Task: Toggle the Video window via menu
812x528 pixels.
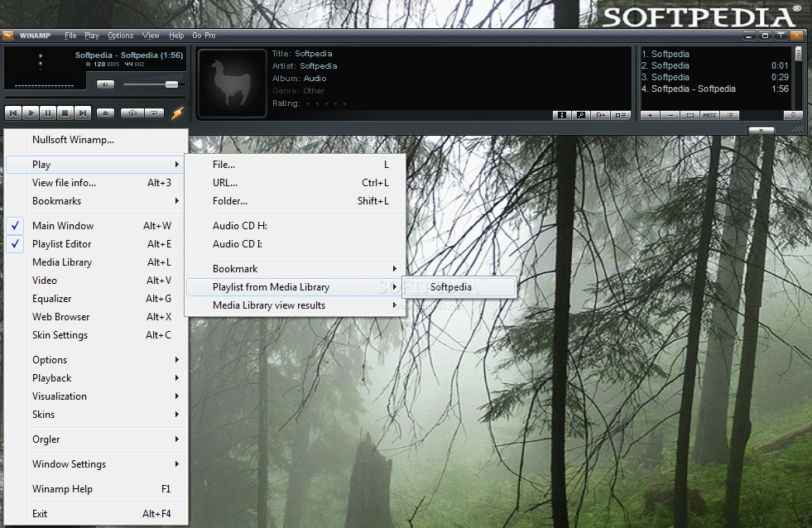Action: coord(96,280)
